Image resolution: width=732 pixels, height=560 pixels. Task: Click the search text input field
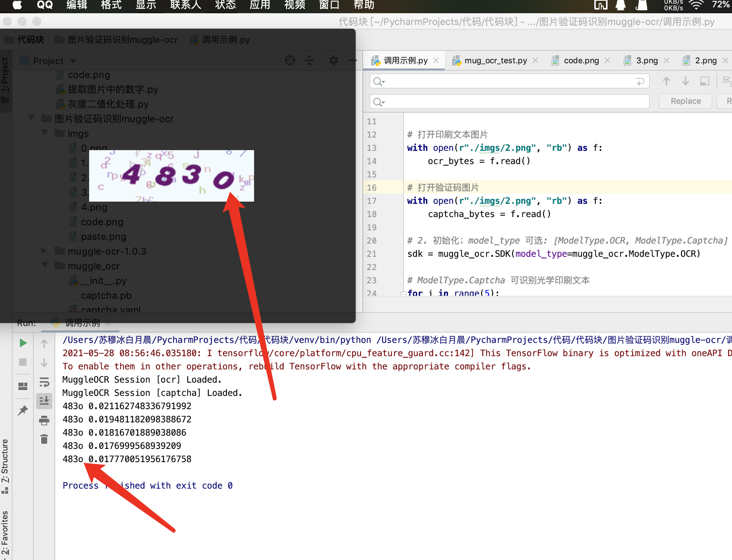tap(508, 81)
